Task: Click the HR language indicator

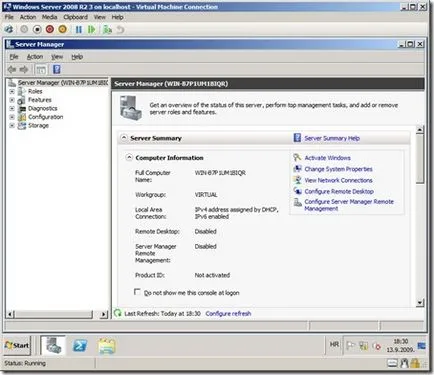Action: [x=334, y=345]
